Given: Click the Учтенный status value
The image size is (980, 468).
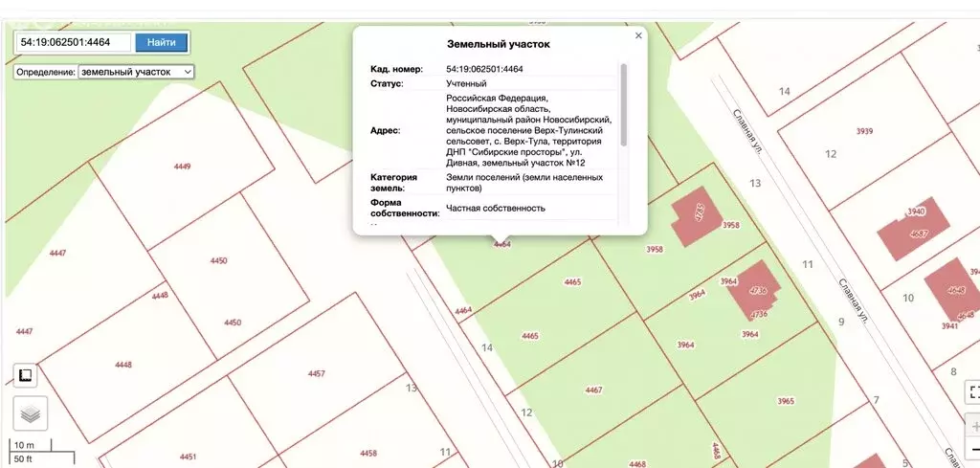Looking at the screenshot, I should pos(466,83).
